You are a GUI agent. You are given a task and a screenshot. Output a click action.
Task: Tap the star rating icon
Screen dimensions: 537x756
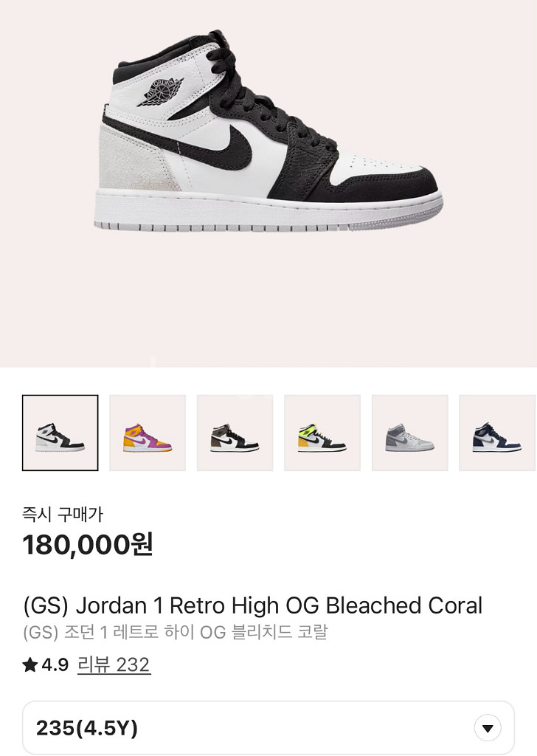point(30,665)
